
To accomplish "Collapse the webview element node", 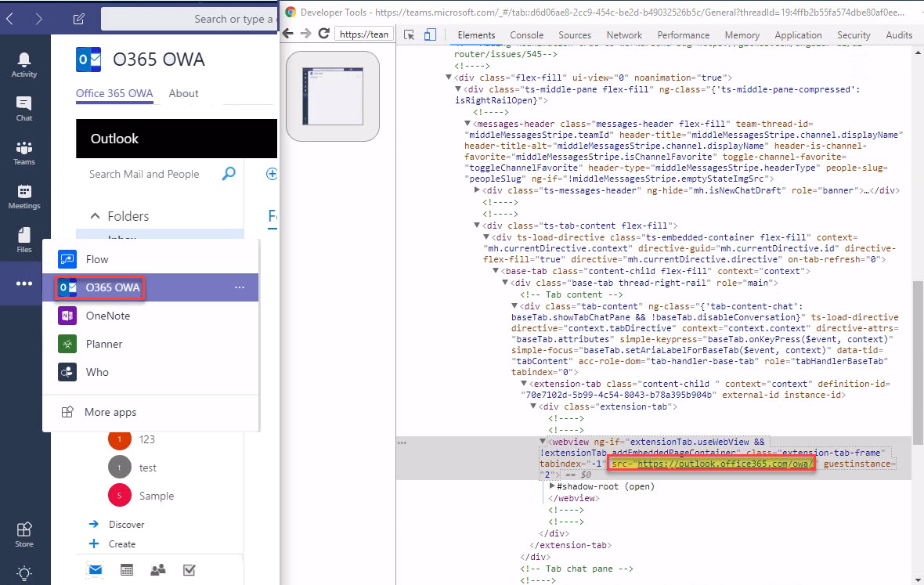I will 543,441.
